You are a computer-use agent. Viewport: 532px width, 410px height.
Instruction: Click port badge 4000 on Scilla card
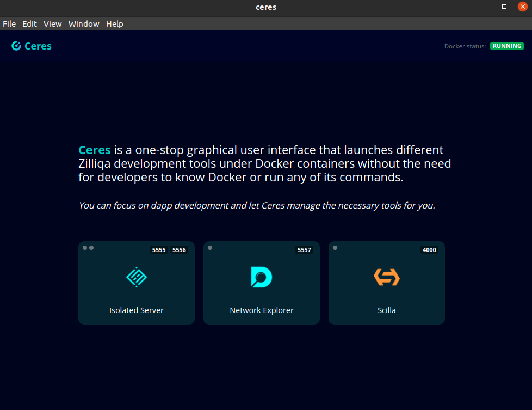pos(429,250)
